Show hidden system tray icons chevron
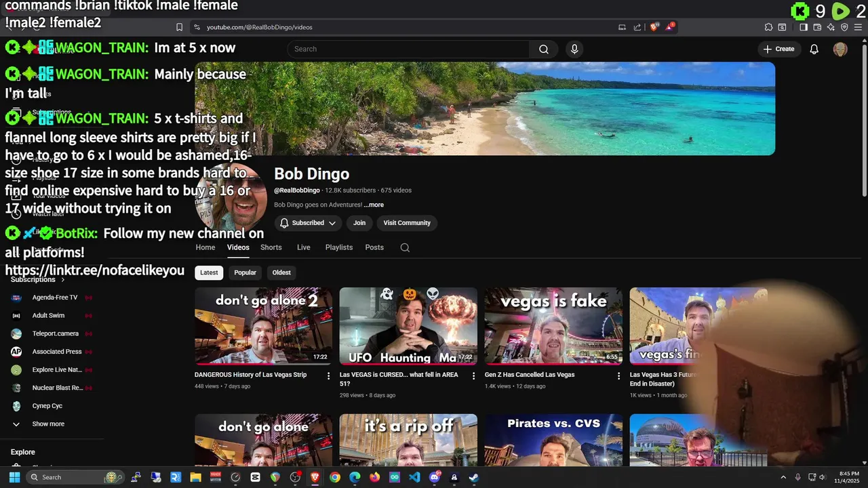 point(783,477)
